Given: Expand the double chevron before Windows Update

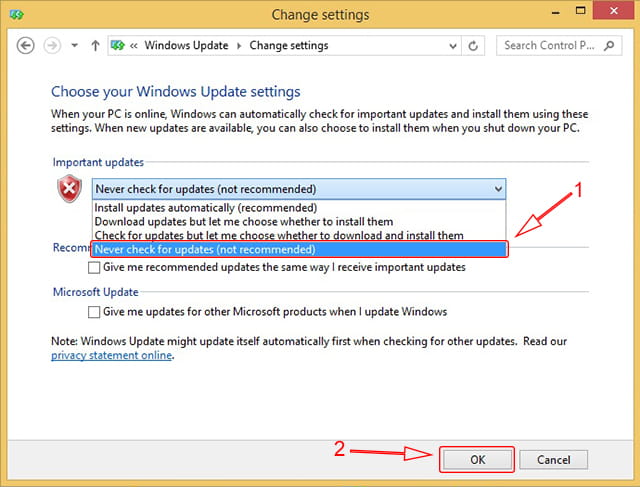Looking at the screenshot, I should 133,46.
